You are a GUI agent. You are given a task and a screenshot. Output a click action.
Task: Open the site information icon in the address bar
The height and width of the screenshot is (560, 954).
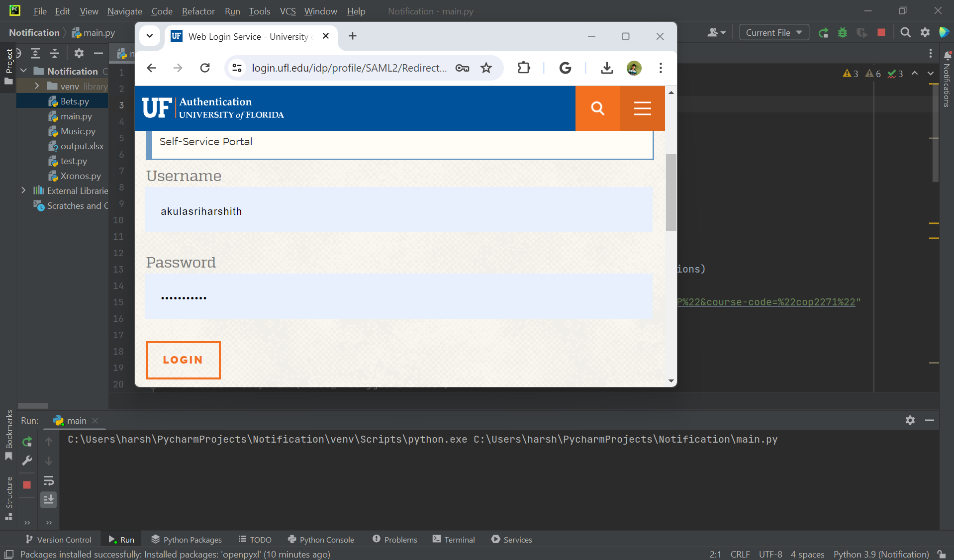237,68
